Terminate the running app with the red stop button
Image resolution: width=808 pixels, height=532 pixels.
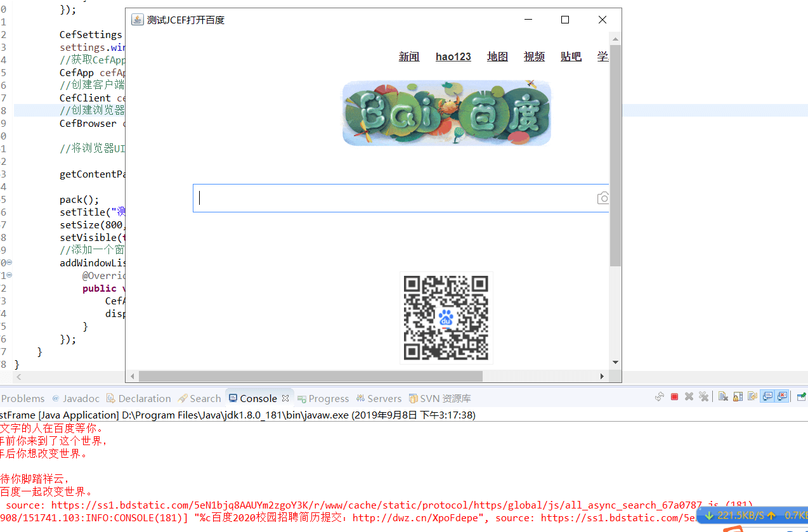coord(674,397)
